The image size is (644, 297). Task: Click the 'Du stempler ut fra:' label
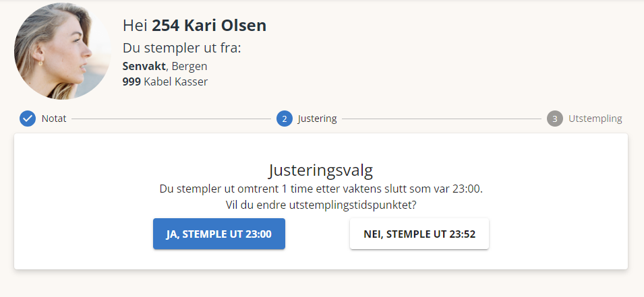[x=181, y=48]
